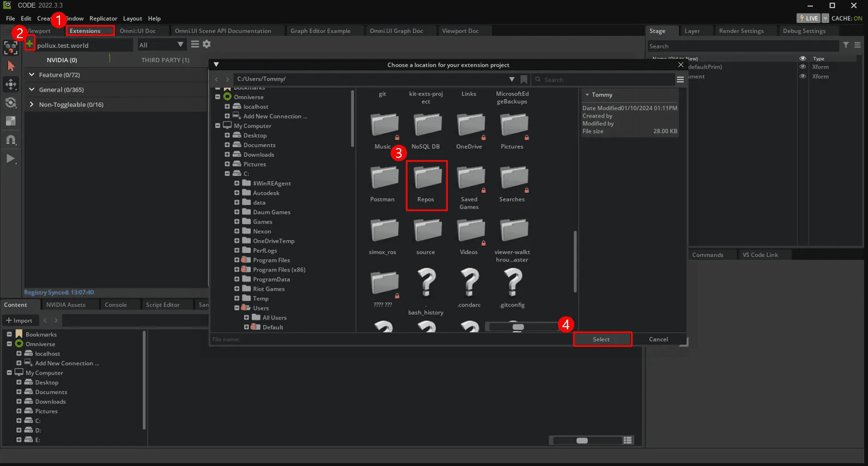Click the green plus add extension icon
Image resolution: width=868 pixels, height=466 pixels.
[x=29, y=44]
